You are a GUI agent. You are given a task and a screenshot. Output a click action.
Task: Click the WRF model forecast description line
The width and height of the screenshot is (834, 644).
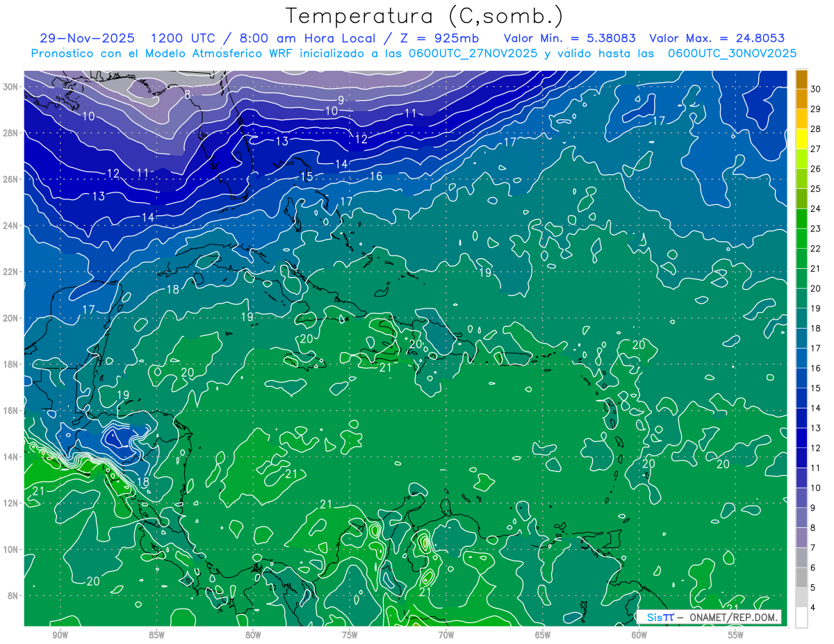tap(414, 53)
